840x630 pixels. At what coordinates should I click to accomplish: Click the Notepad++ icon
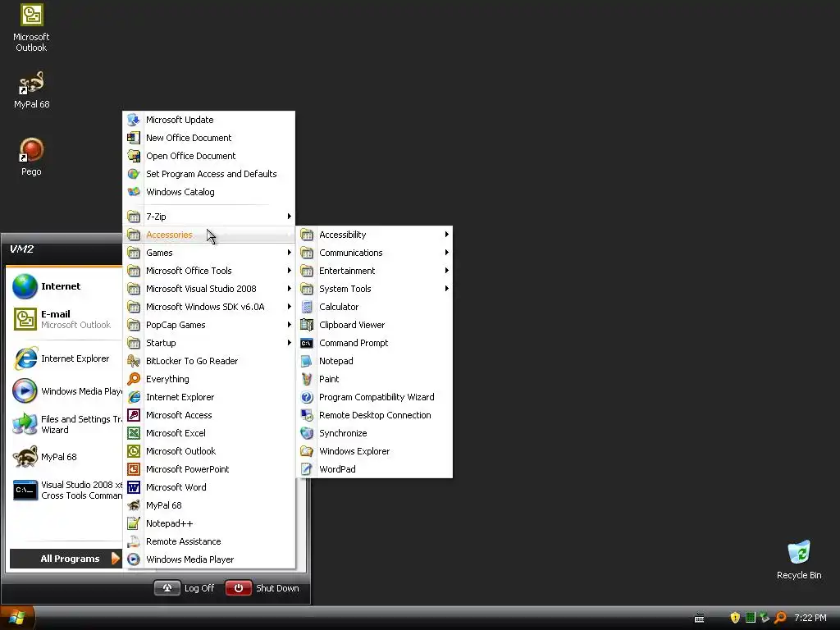(134, 523)
